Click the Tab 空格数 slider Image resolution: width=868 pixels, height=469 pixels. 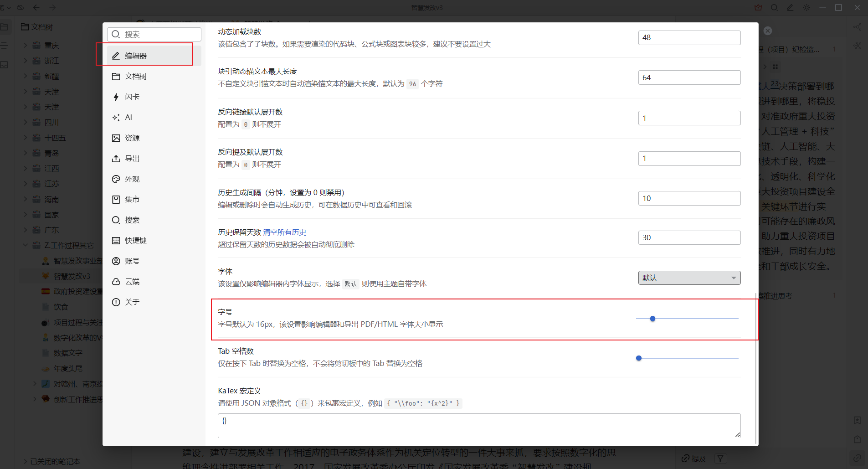point(687,358)
